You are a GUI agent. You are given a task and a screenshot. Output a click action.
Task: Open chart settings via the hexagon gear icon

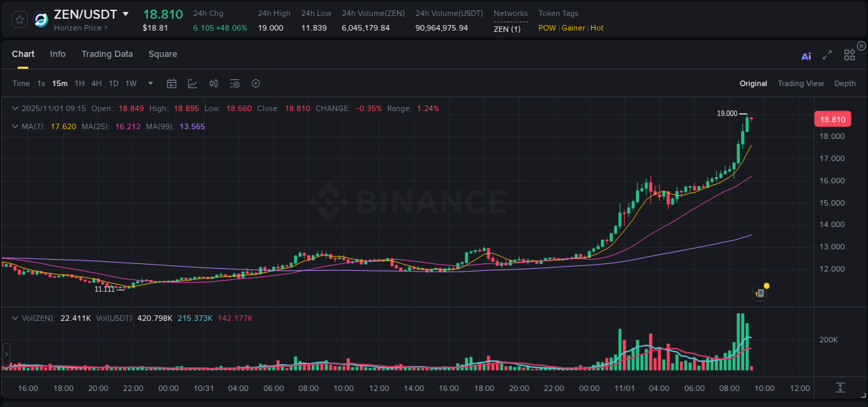click(x=256, y=83)
